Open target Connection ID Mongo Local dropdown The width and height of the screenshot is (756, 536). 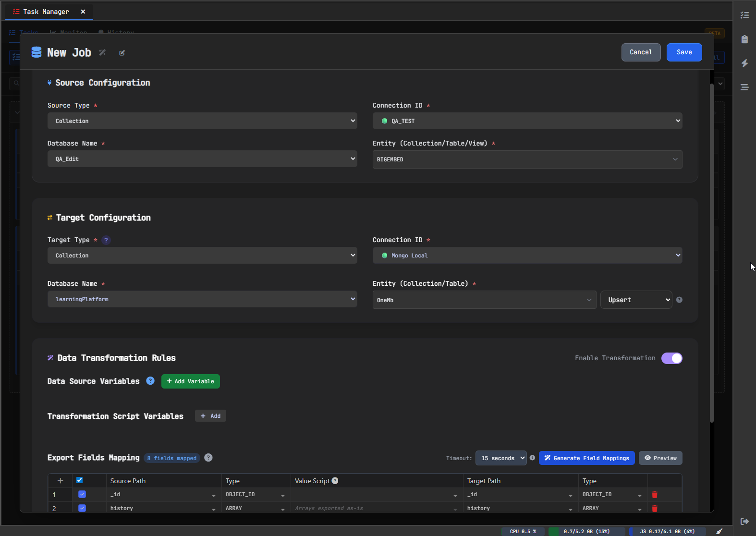pyautogui.click(x=527, y=256)
